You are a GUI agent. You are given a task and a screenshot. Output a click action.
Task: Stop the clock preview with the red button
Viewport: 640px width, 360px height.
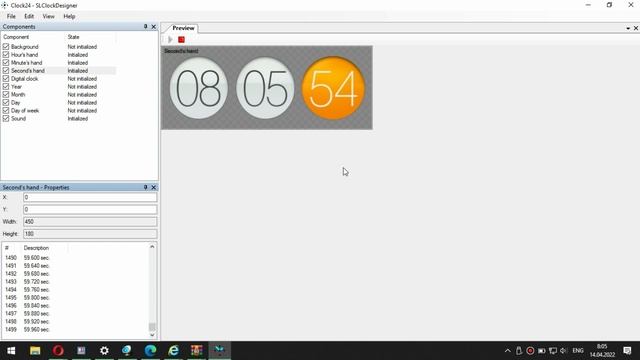tap(181, 40)
